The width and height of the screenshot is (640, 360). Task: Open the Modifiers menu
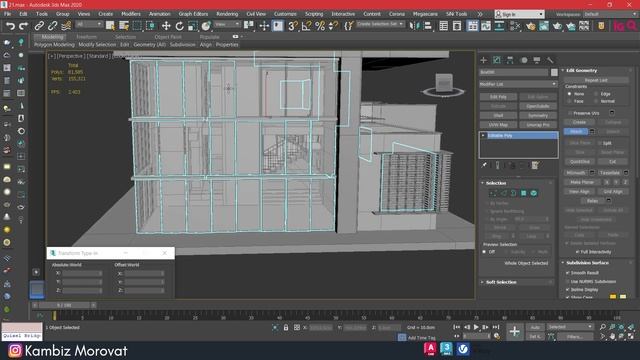point(131,14)
